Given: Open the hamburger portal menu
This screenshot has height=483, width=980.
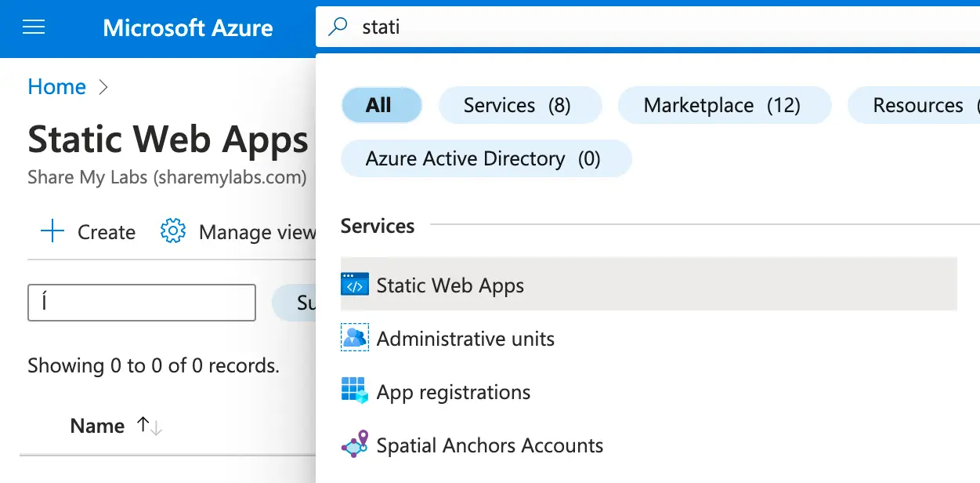Looking at the screenshot, I should coord(34,28).
